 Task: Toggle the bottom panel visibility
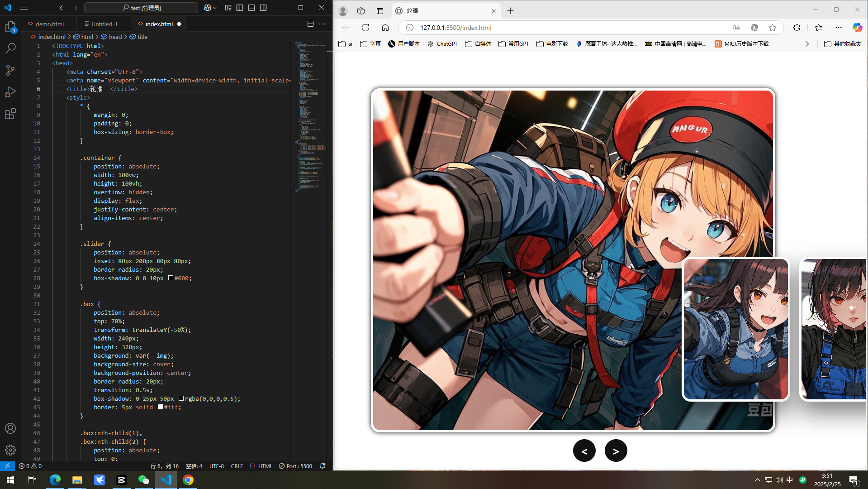tap(251, 8)
